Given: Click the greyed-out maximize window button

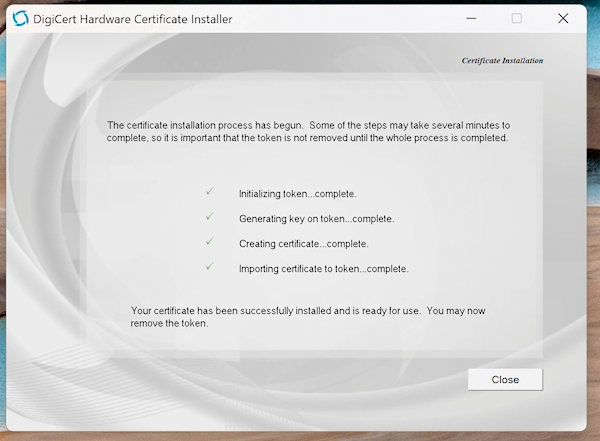Looking at the screenshot, I should 517,18.
